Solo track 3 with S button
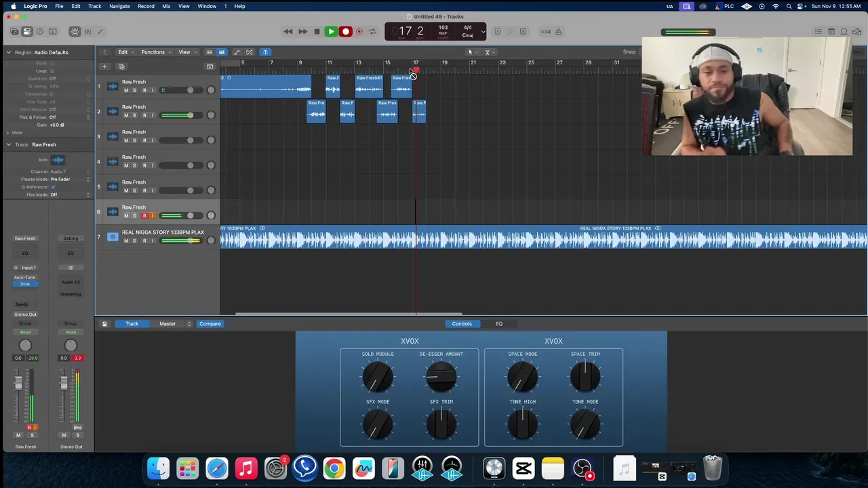This screenshot has width=868, height=488. coord(134,140)
